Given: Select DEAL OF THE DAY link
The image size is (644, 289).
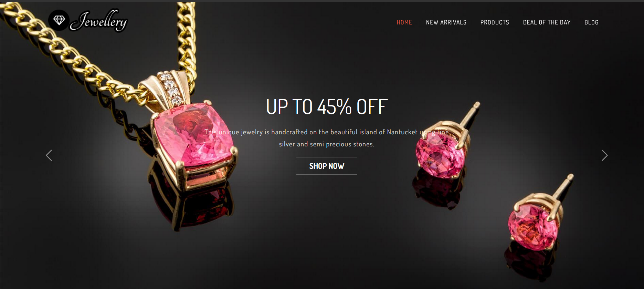Looking at the screenshot, I should (x=547, y=22).
